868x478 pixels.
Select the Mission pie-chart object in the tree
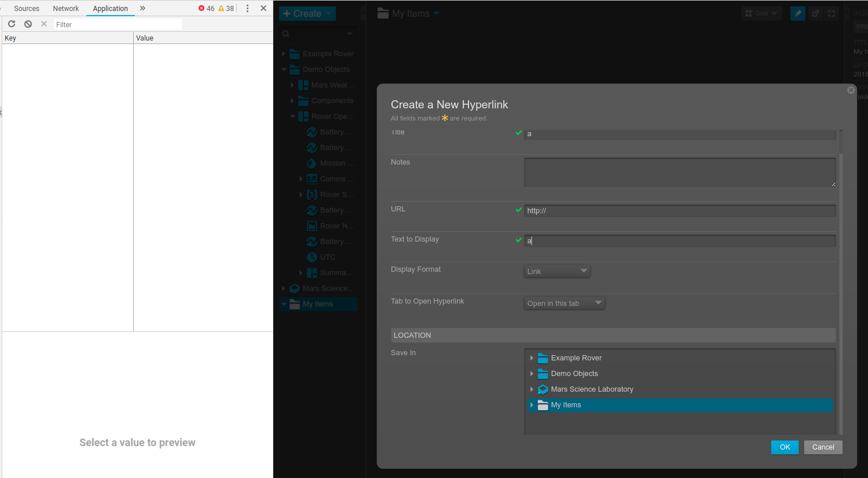313,163
